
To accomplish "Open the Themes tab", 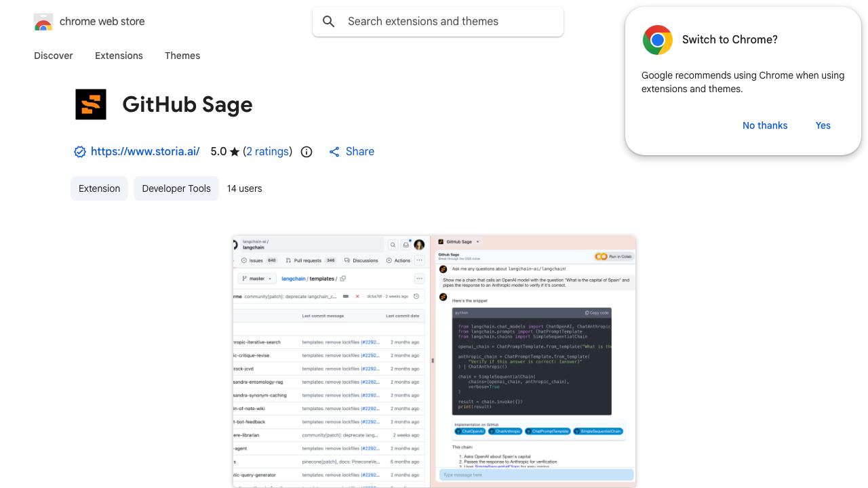I will tap(182, 56).
